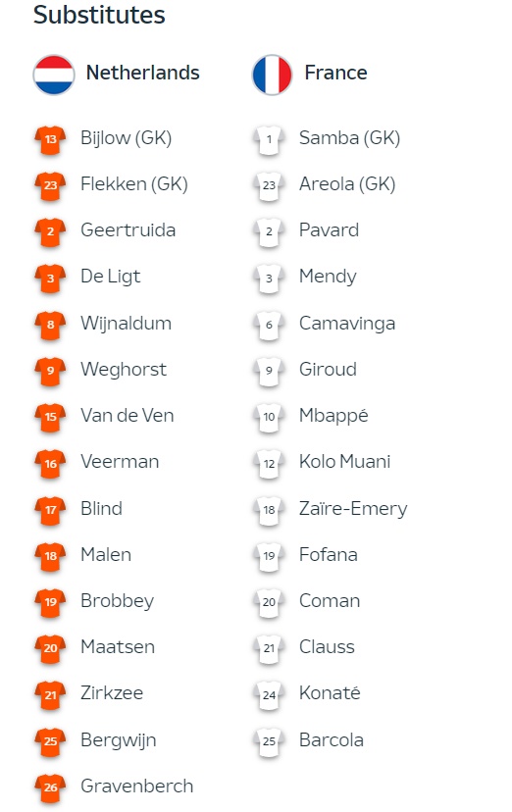Click Giroud's white number 9 shirt icon
512x812 pixels.
click(269, 372)
